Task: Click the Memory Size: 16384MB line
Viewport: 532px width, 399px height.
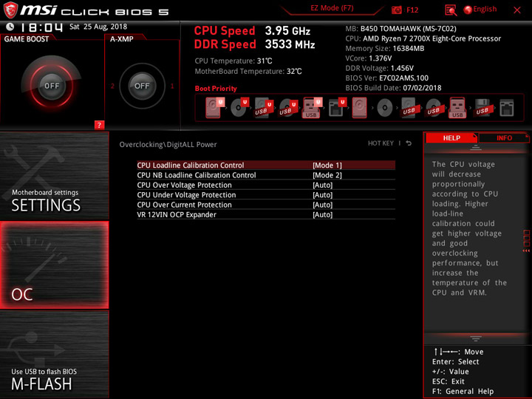Action: pos(385,49)
